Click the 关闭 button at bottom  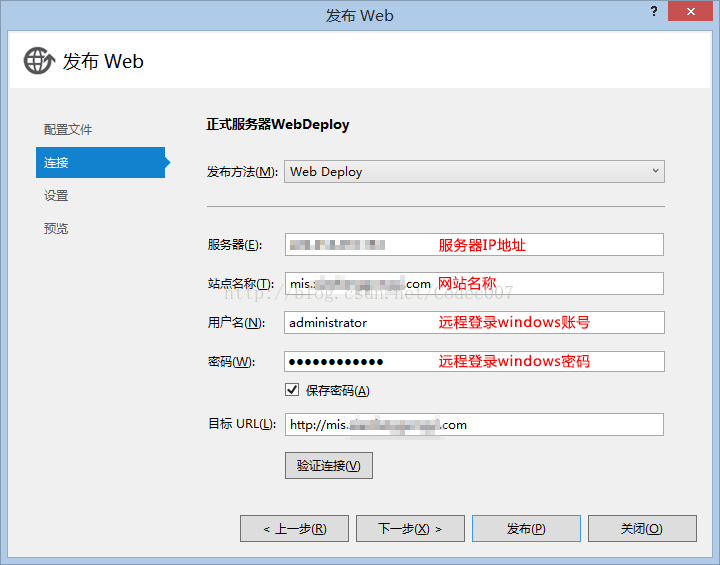tap(641, 528)
